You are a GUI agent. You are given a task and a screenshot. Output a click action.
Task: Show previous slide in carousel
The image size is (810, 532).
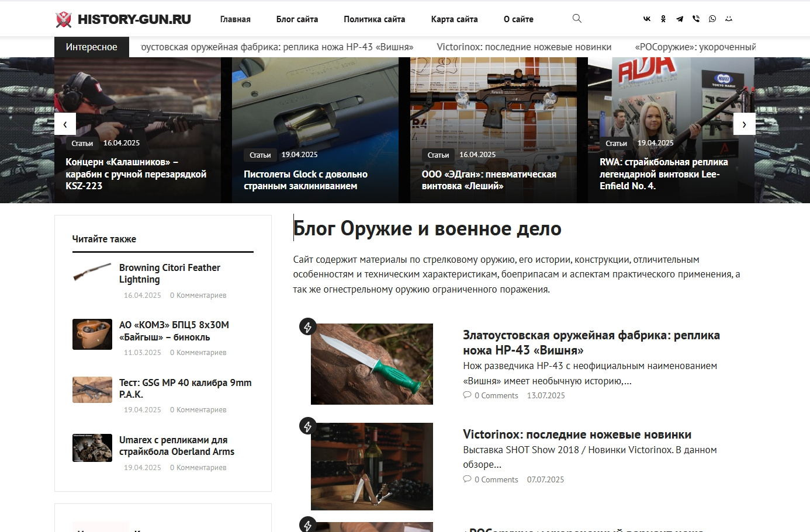(65, 124)
